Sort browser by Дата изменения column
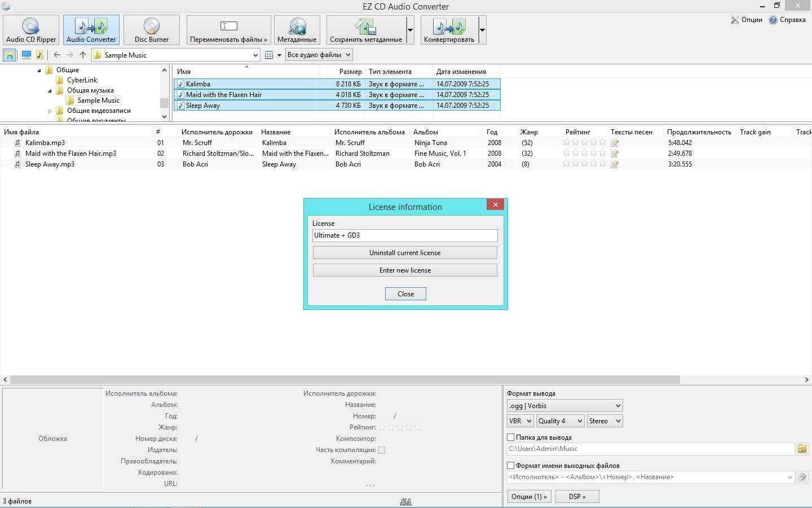Image resolution: width=812 pixels, height=508 pixels. coord(466,72)
